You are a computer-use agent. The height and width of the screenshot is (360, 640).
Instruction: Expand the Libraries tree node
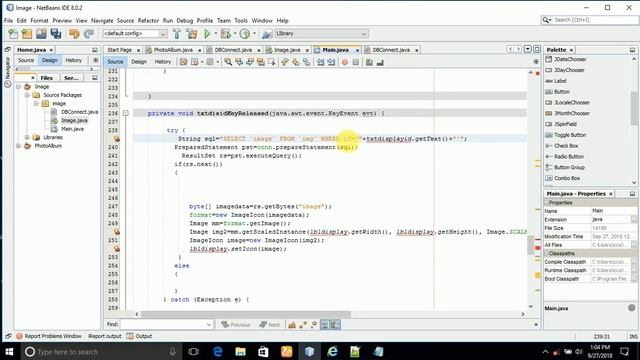click(27, 138)
